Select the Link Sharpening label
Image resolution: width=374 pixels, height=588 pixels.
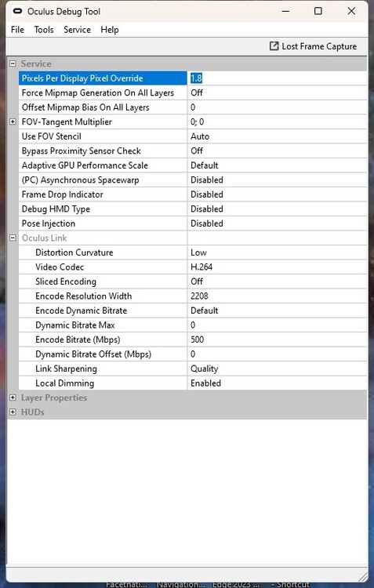point(66,369)
